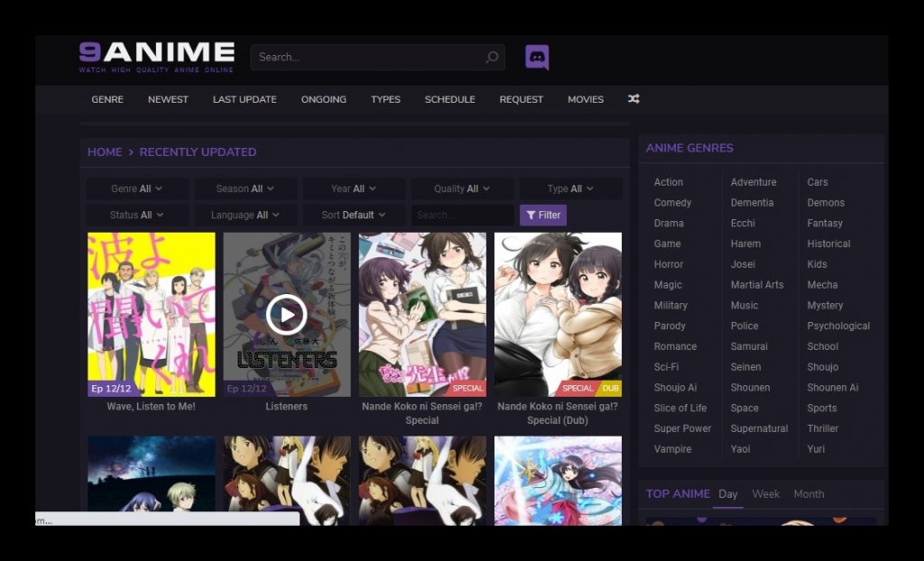Expand the Type All dropdown
Image resolution: width=924 pixels, height=561 pixels.
tap(570, 189)
